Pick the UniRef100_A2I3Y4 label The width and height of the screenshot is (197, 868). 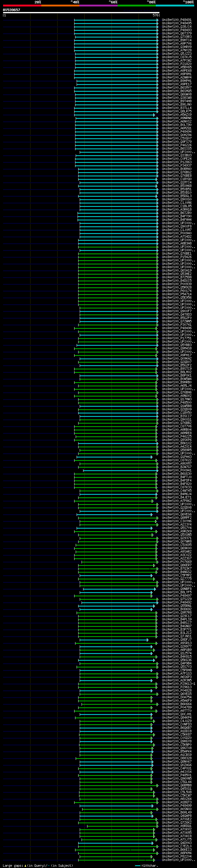tap(177, 524)
